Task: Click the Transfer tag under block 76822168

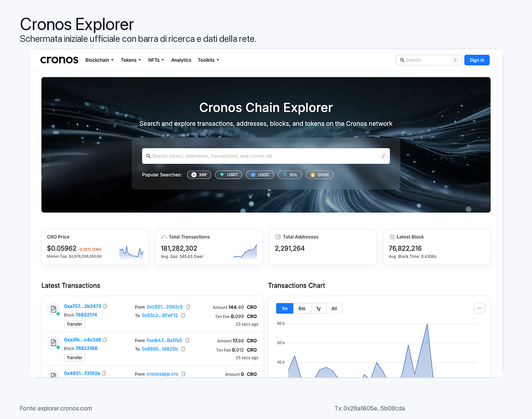Action: click(x=74, y=358)
